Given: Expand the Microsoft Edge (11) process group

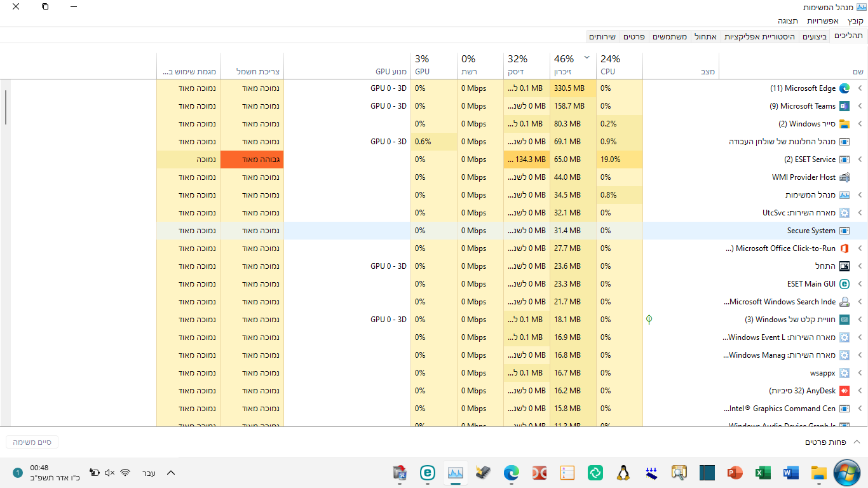Looking at the screenshot, I should tap(860, 88).
